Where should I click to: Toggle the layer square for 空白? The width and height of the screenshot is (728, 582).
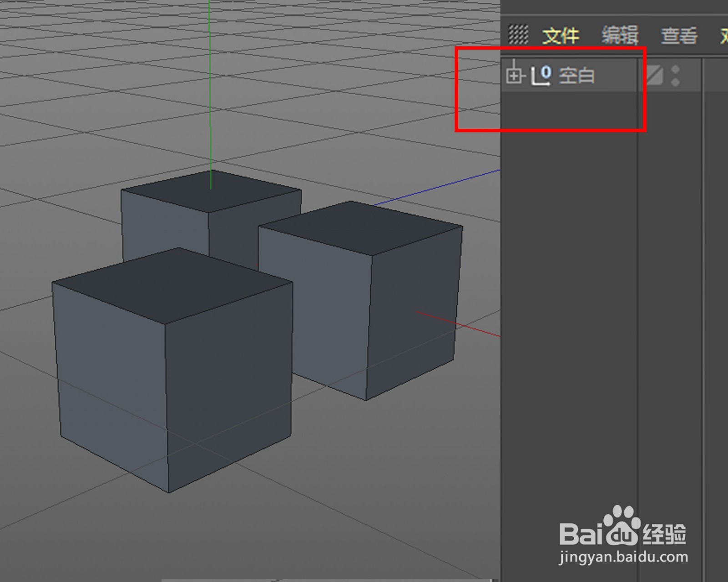(654, 76)
